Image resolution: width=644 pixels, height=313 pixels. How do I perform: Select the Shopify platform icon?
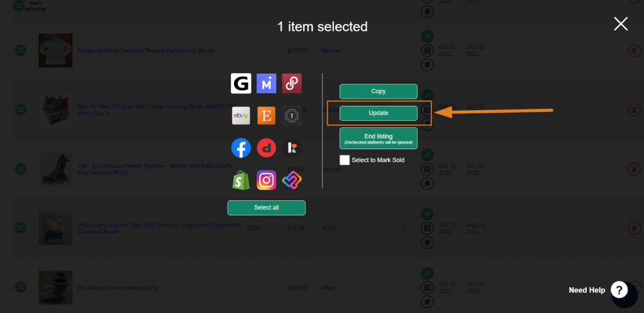241,180
